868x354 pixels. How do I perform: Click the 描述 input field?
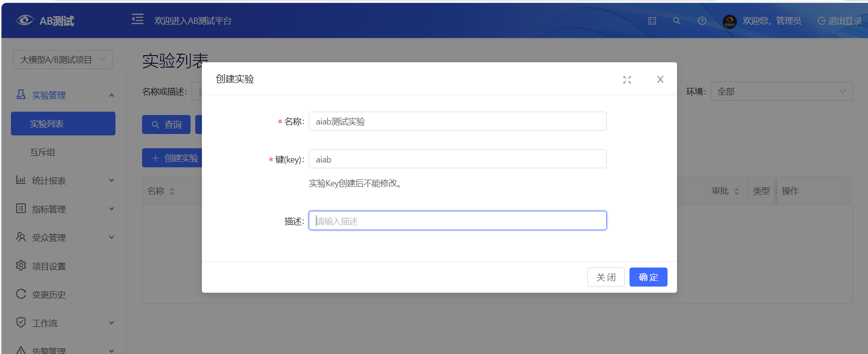[457, 221]
